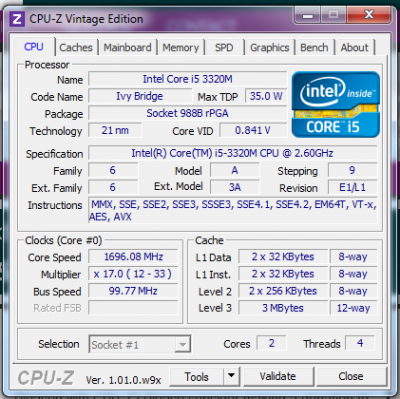Viewport: 400px width, 399px height.
Task: Click the Ext. Model value 3A
Action: [235, 187]
